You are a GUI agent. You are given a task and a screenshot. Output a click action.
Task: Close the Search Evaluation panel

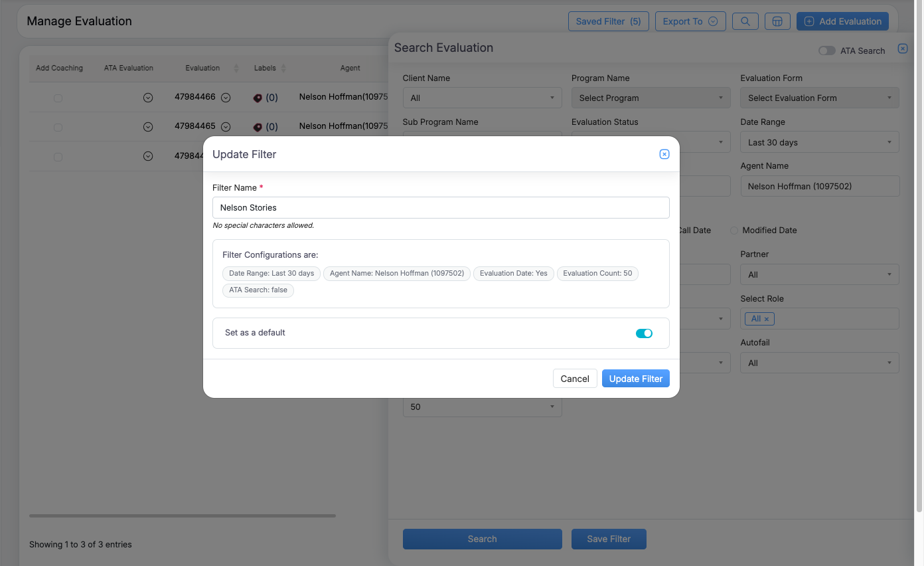902,48
